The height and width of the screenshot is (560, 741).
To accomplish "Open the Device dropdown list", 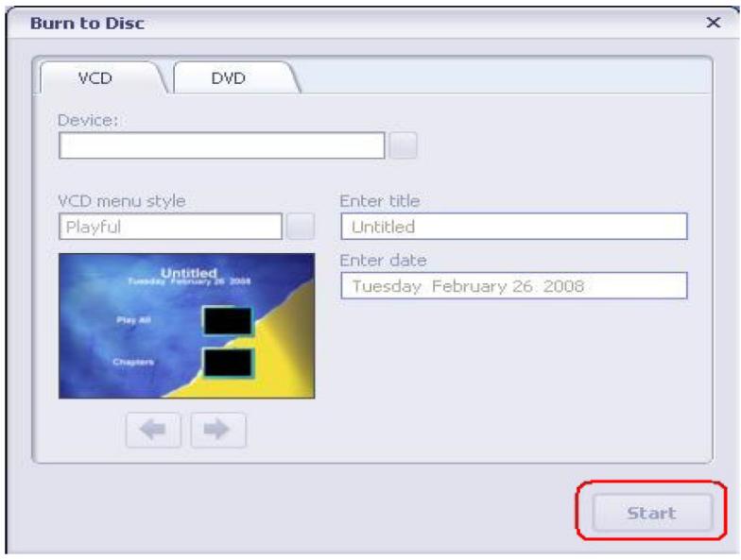I will point(221,145).
